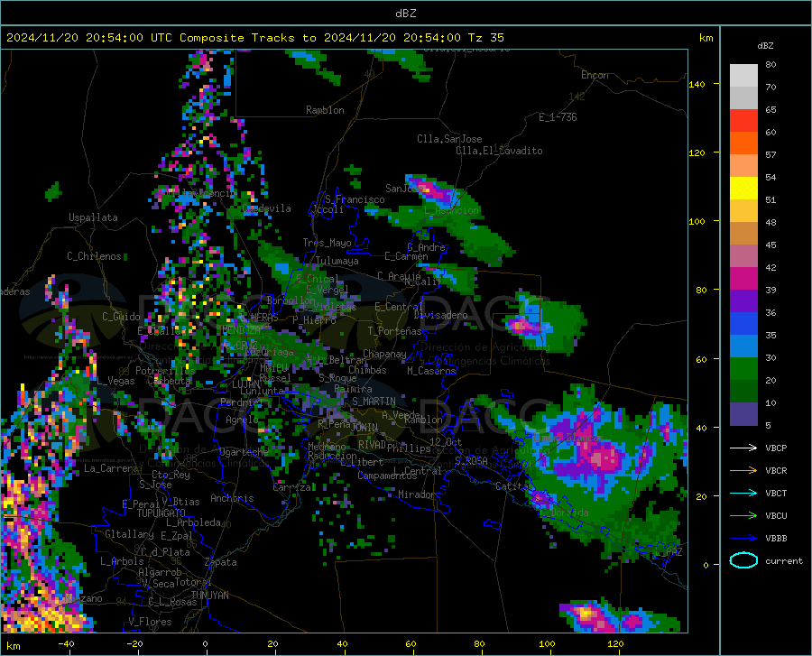The height and width of the screenshot is (656, 812).
Task: Click the 'JUNIN' place label
Action: (364, 427)
